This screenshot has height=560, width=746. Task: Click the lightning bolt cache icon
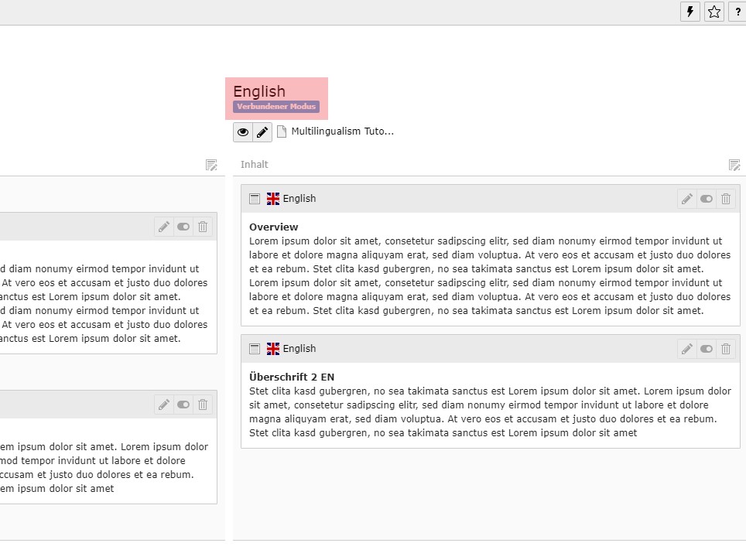point(690,12)
